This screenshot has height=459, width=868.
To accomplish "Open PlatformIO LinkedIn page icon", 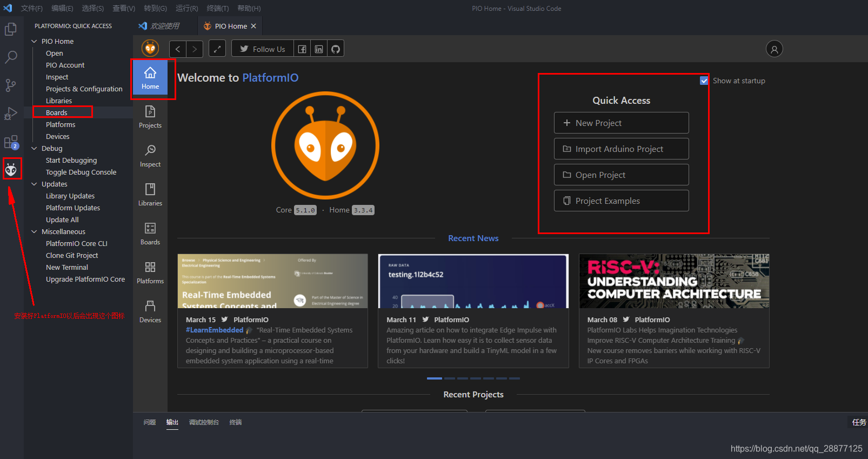I will 319,49.
